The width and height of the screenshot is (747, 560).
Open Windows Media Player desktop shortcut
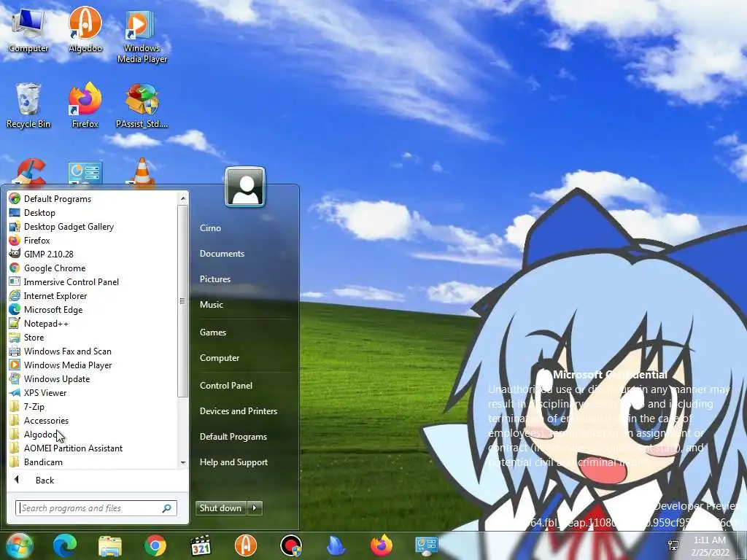(x=142, y=37)
